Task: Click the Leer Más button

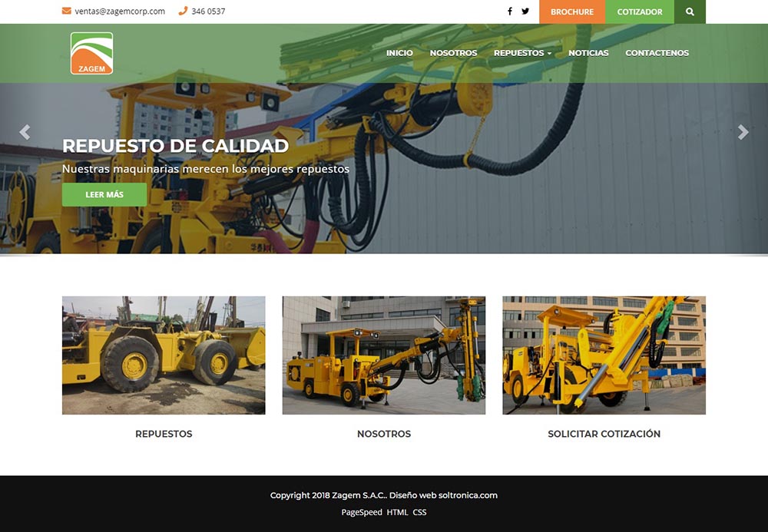Action: click(104, 195)
